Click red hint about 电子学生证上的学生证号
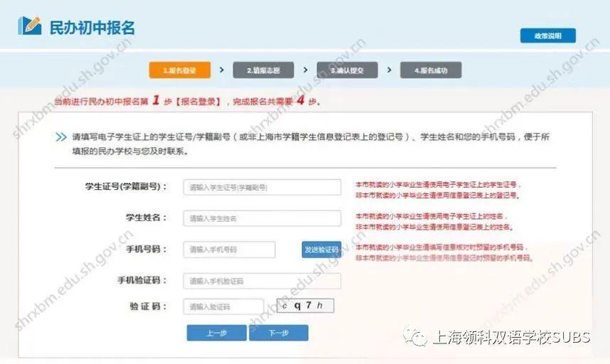This screenshot has width=610, height=364. click(438, 185)
